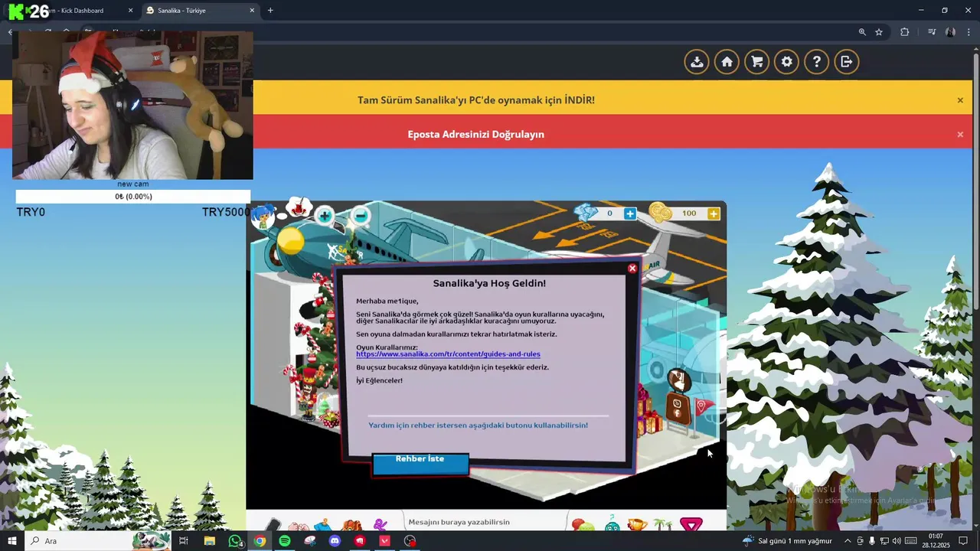Click the diamond currency icon
Screen dimensions: 980x551
pos(586,212)
